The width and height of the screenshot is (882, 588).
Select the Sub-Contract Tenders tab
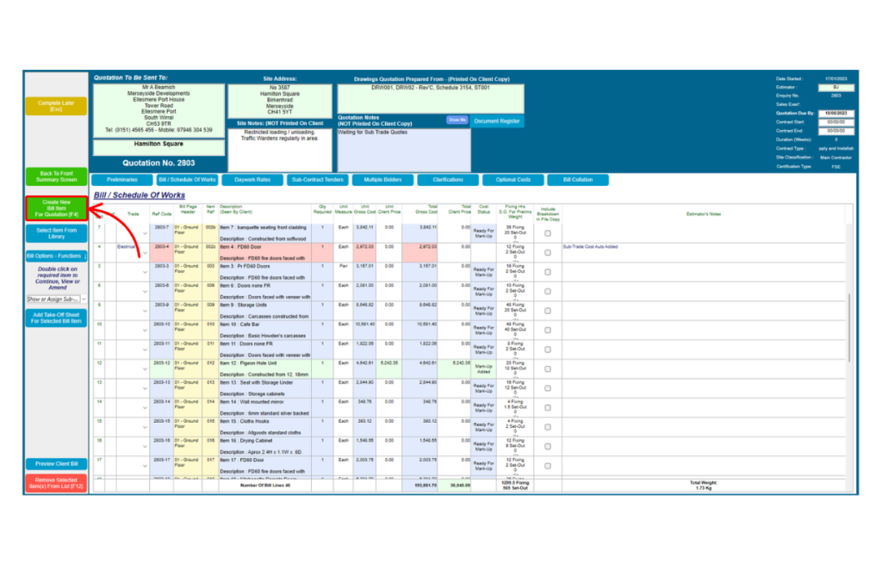pyautogui.click(x=317, y=180)
